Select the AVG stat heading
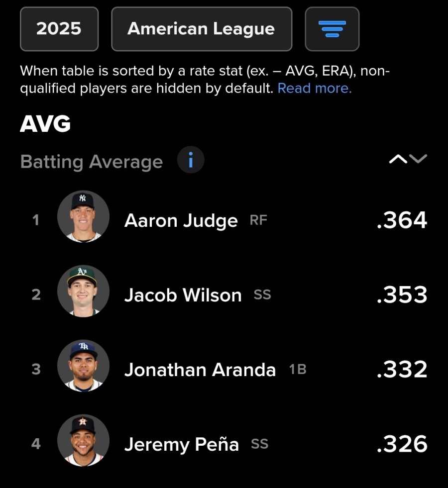The height and width of the screenshot is (488, 448). pyautogui.click(x=45, y=124)
